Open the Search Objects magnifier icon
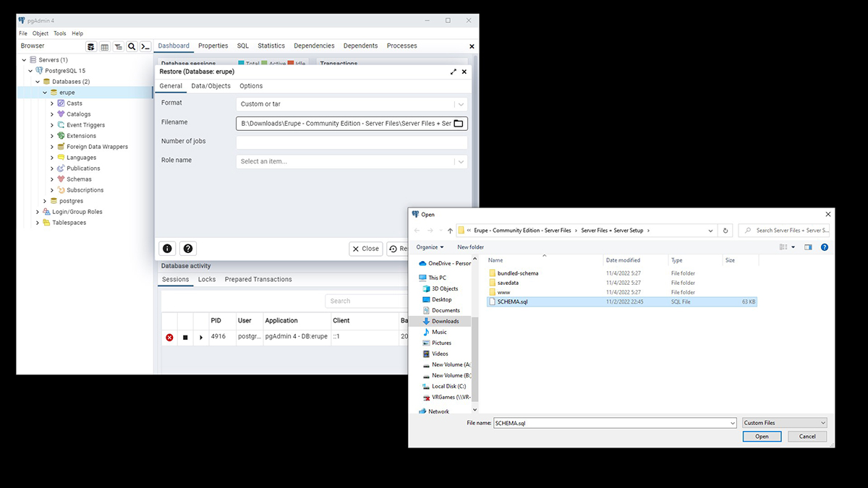The height and width of the screenshot is (488, 868). click(x=132, y=46)
